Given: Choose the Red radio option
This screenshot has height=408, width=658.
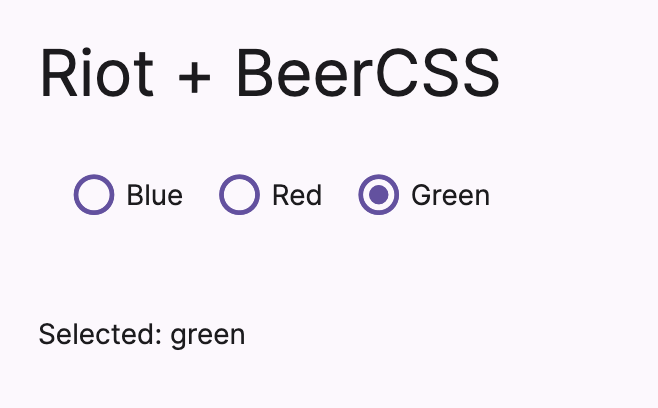Looking at the screenshot, I should [x=240, y=195].
